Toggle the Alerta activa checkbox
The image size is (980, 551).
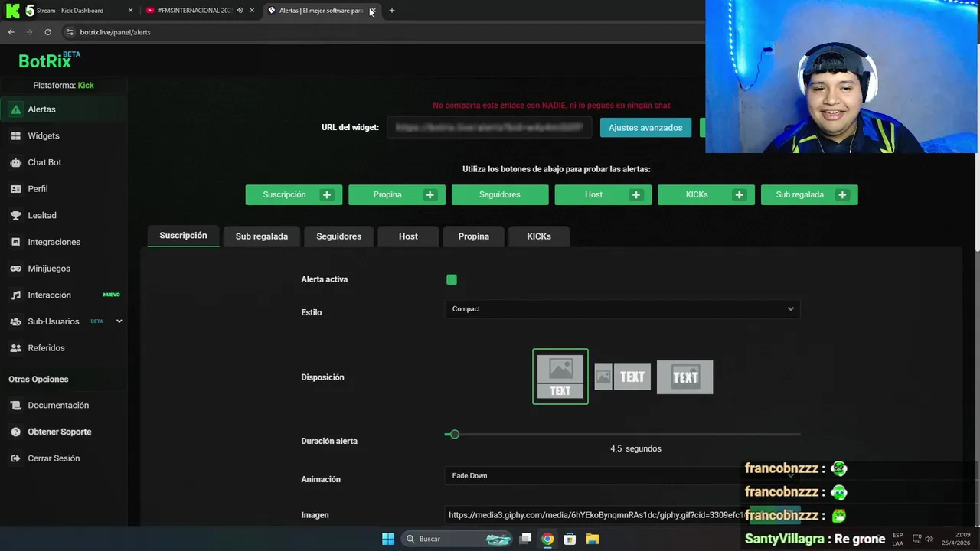click(x=452, y=280)
